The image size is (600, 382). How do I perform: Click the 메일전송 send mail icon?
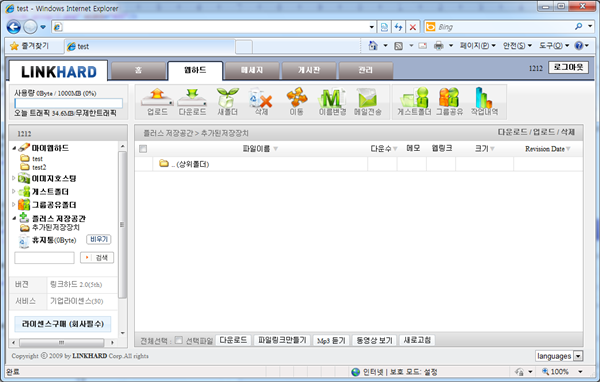click(x=367, y=98)
